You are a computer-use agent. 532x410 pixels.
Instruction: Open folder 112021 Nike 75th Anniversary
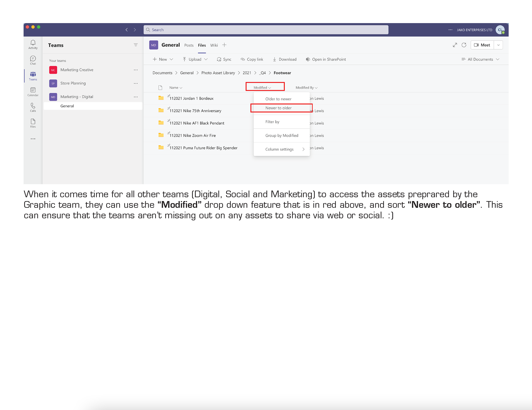coord(195,111)
